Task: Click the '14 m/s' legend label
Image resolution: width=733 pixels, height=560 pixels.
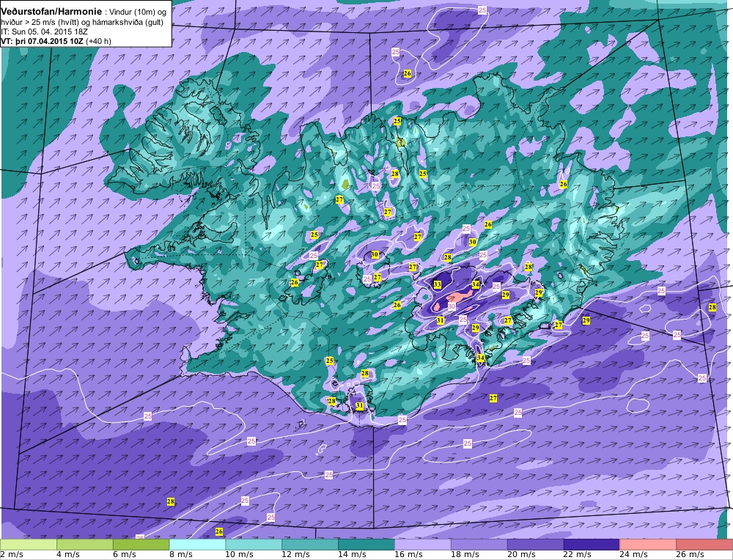Action: tap(352, 555)
